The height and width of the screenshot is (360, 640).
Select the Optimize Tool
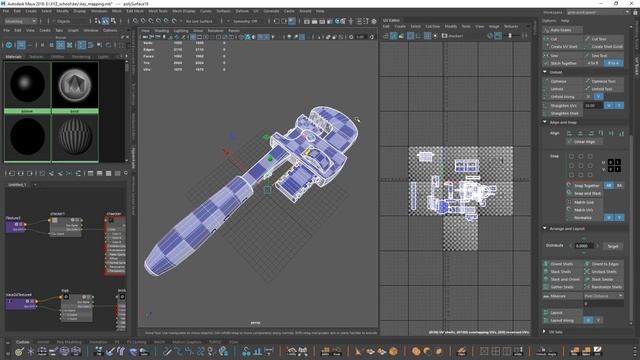click(x=604, y=81)
